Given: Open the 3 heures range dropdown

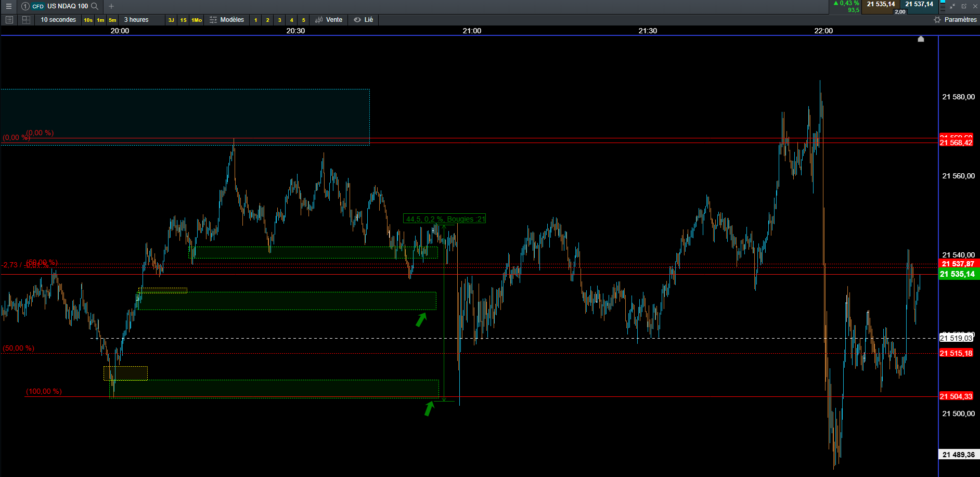Looking at the screenshot, I should click(136, 20).
